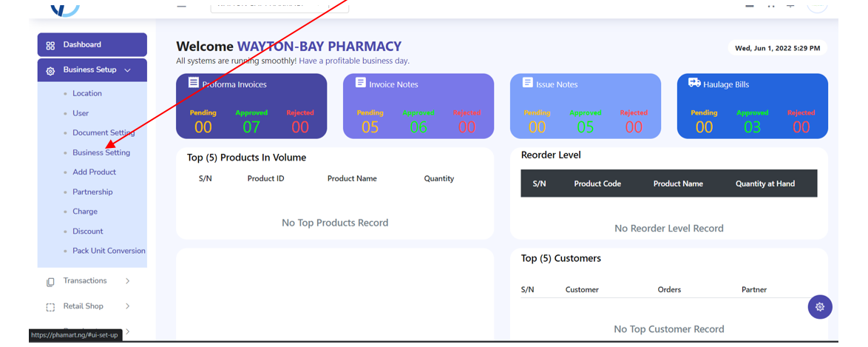Click Product Name header in Top Products table
868x347 pixels.
tap(352, 178)
